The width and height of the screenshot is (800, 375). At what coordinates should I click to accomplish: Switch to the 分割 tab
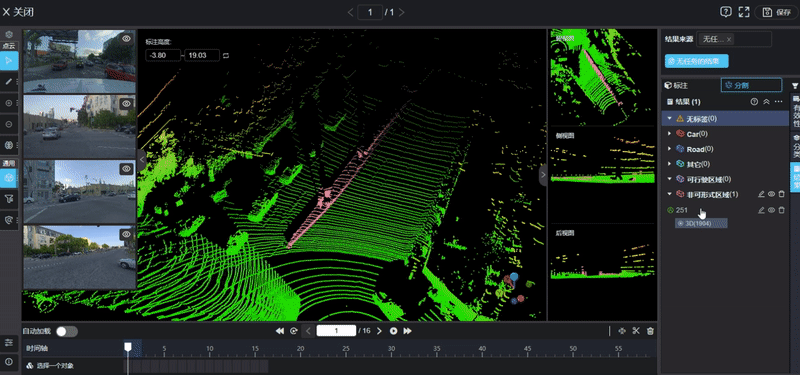751,85
